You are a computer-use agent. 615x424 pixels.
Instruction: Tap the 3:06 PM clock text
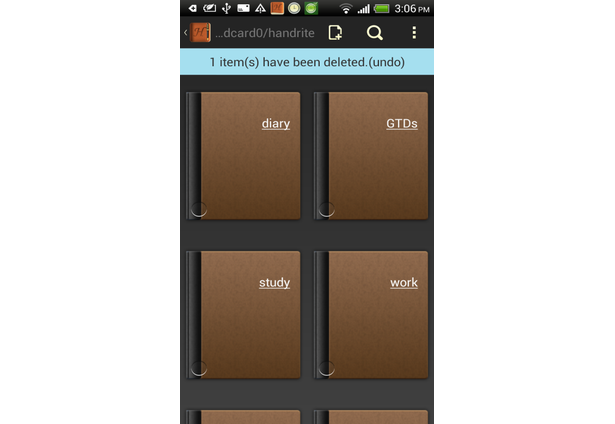[412, 9]
